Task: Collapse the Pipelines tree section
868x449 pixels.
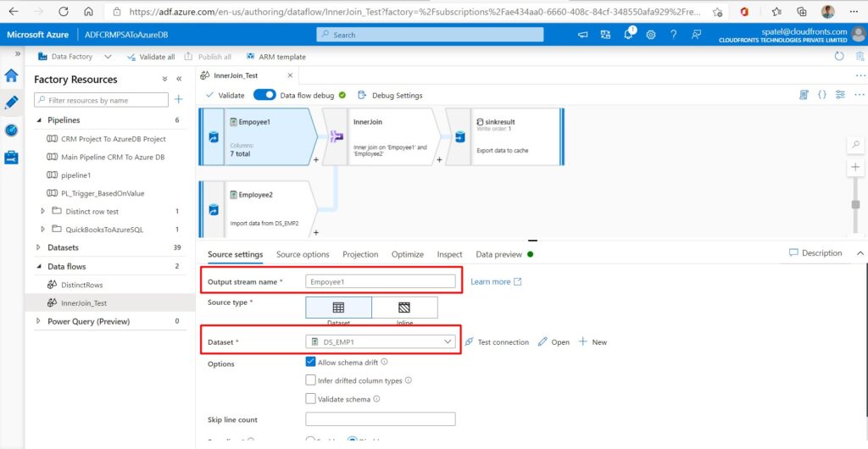Action: coord(39,120)
